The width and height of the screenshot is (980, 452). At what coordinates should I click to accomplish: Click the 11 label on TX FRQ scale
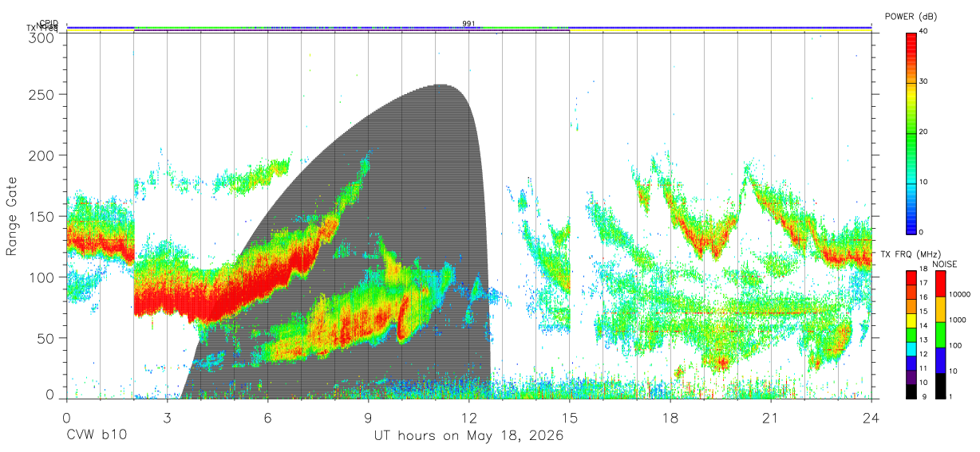tap(922, 368)
